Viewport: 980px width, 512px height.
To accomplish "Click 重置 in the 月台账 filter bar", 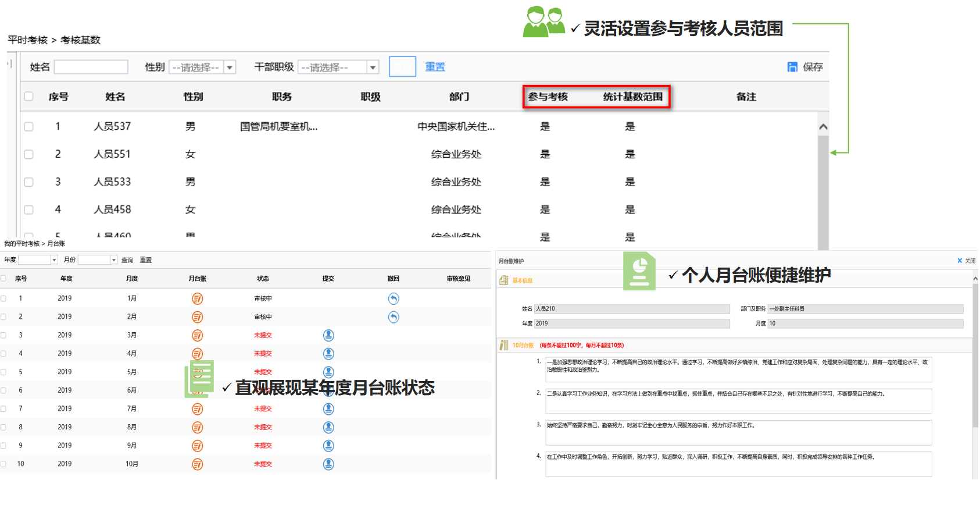I will (146, 260).
